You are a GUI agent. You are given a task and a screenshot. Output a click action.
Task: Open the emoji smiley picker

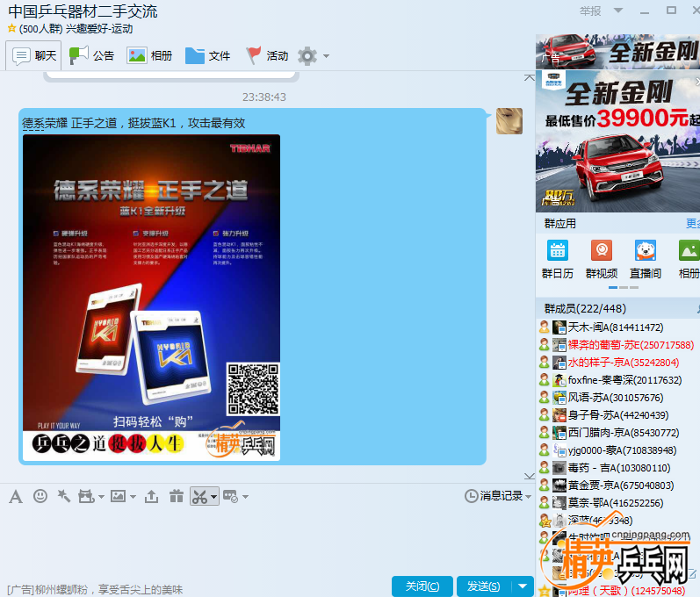point(40,496)
